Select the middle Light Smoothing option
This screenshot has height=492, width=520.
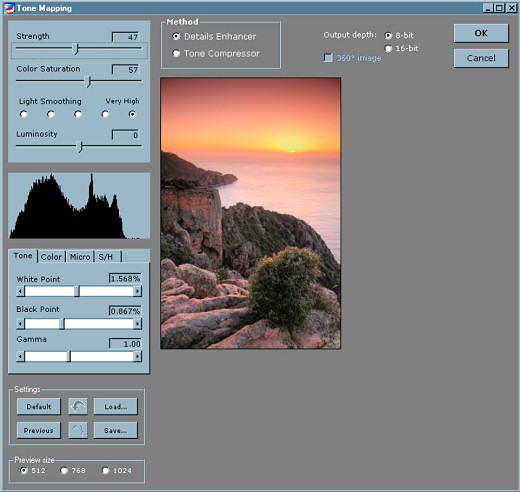78,114
